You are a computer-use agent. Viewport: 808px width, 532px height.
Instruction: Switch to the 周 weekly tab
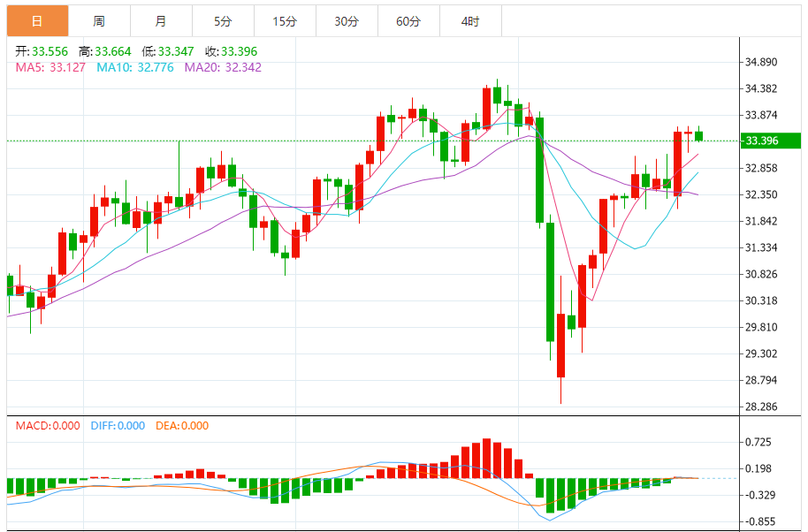click(100, 21)
